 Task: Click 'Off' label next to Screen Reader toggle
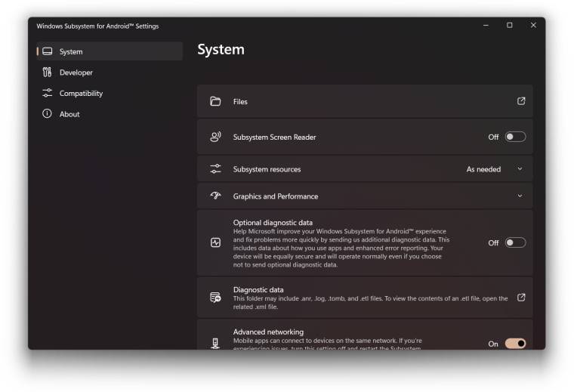coord(493,137)
